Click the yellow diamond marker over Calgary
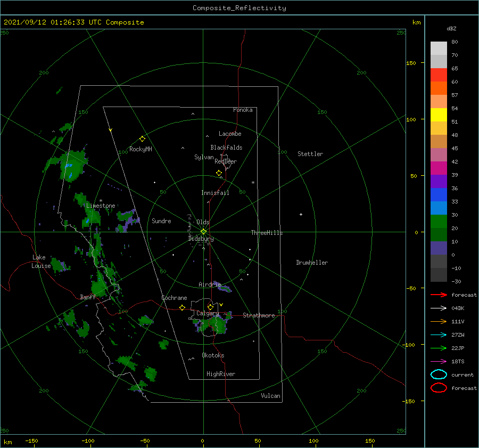This screenshot has height=448, width=479. pos(210,307)
